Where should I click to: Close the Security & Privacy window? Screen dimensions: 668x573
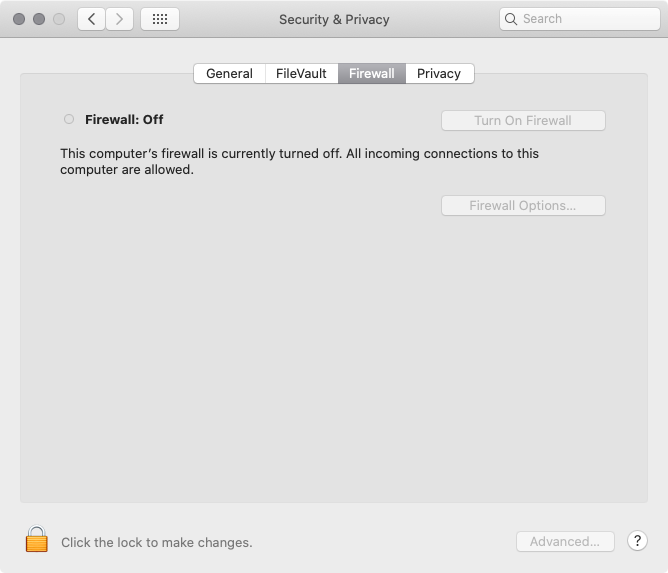click(19, 19)
